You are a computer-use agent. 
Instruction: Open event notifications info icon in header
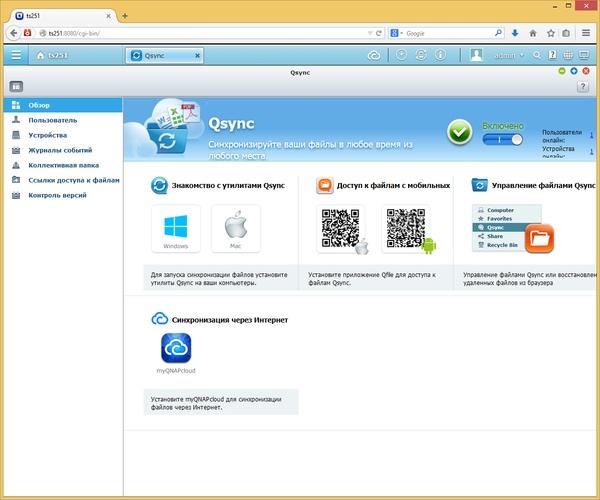tap(440, 55)
